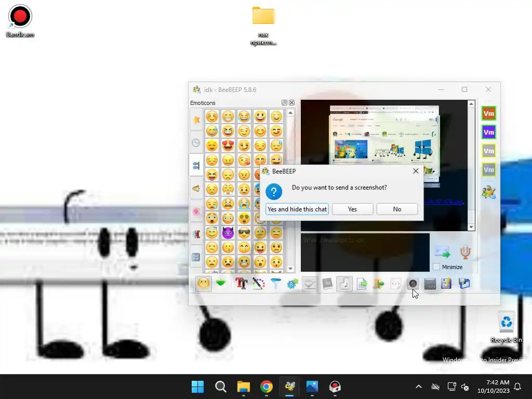
Task: Click emoticon list scroll down arrow
Action: [x=290, y=269]
